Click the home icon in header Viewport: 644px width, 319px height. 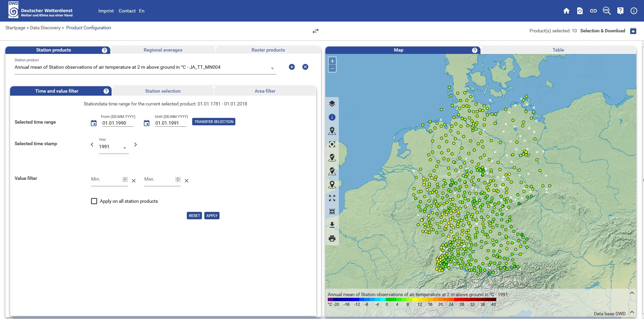[566, 11]
